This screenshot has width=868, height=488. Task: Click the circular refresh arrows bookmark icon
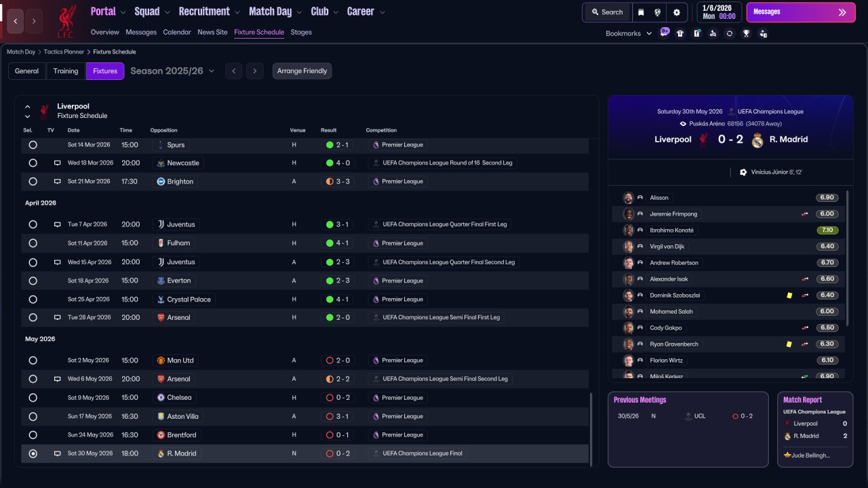point(730,33)
